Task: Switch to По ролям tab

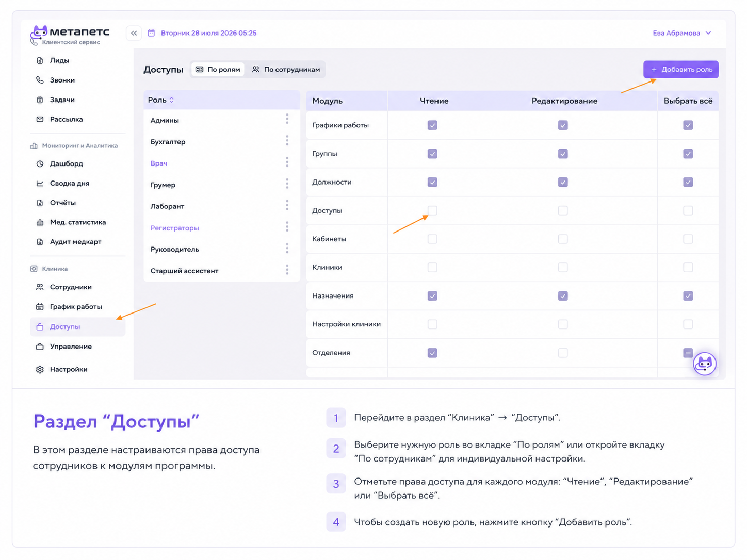Action: [218, 70]
